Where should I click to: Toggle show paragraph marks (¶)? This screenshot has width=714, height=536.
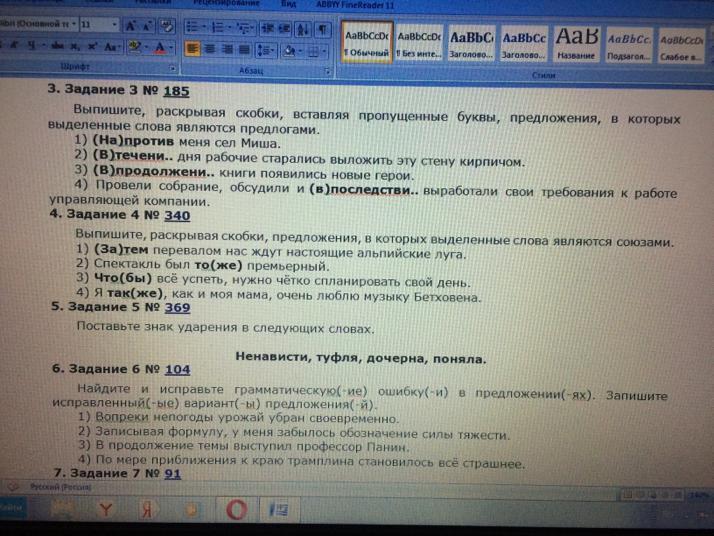click(323, 30)
